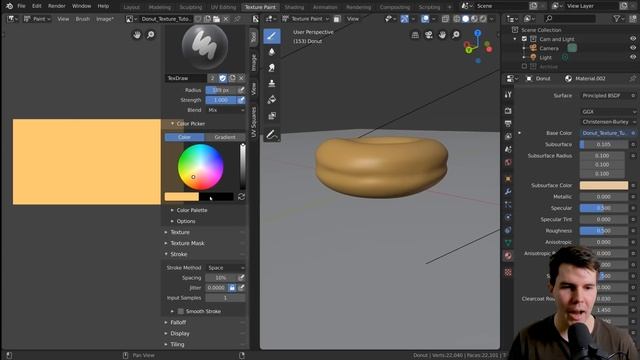Click the Subsurface Color swatch
This screenshot has width=640, height=360.
click(604, 185)
